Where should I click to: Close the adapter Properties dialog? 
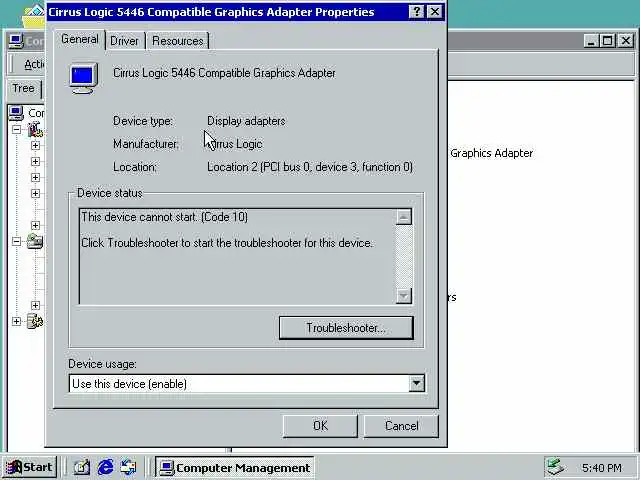point(435,12)
